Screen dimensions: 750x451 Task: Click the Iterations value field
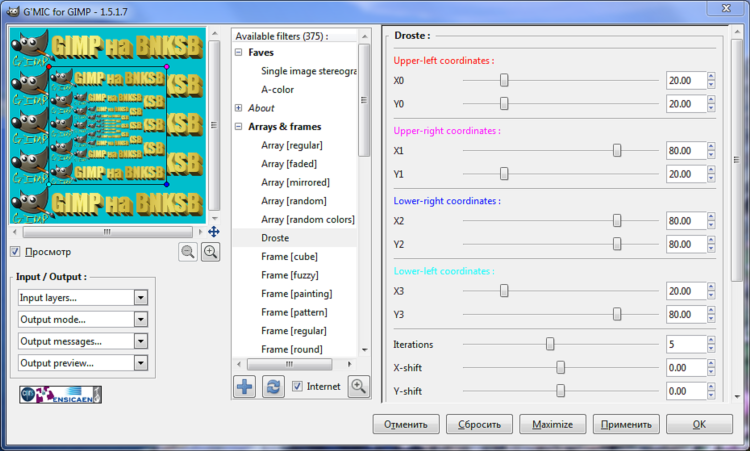pyautogui.click(x=686, y=344)
